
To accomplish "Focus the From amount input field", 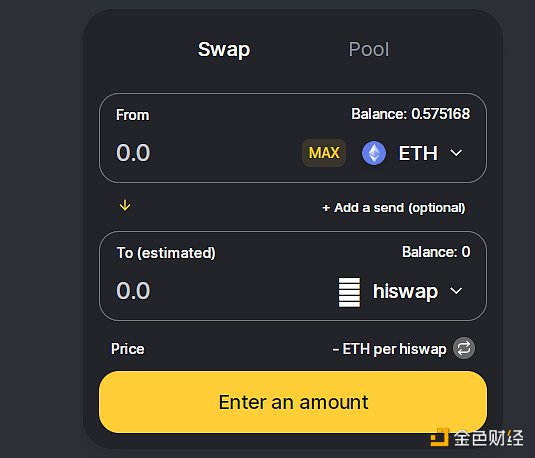I will [x=205, y=153].
